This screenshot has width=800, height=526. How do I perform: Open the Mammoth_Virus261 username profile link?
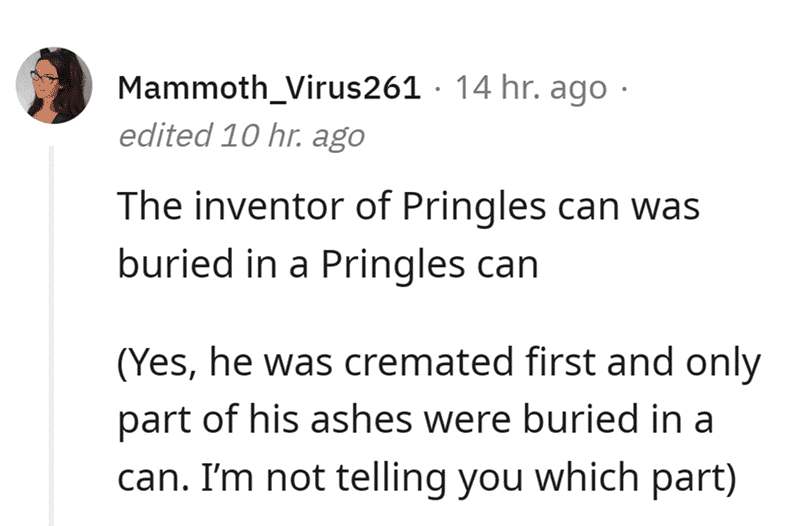click(x=269, y=87)
